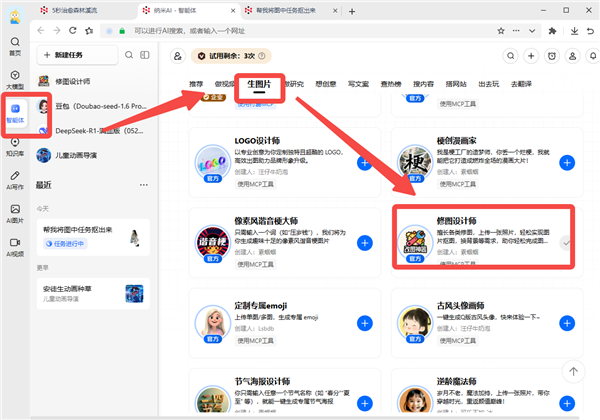Switch to the 出去玩 category tab
This screenshot has width=600, height=420.
(489, 84)
